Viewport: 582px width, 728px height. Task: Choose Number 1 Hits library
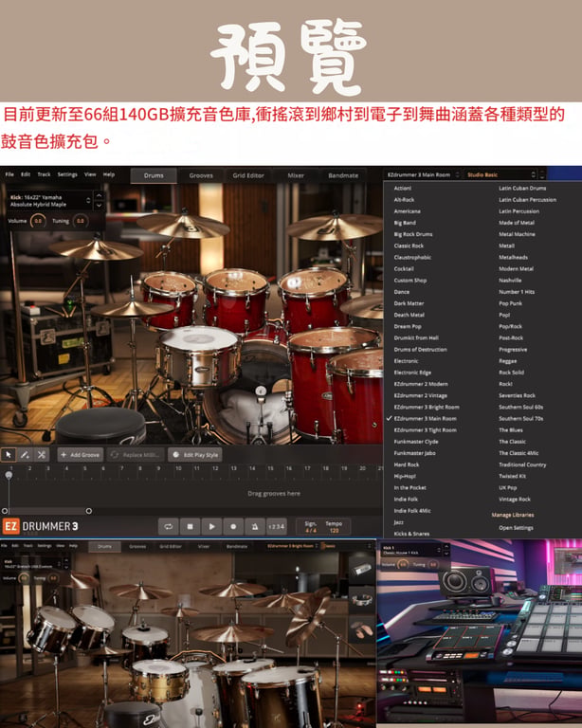[517, 292]
